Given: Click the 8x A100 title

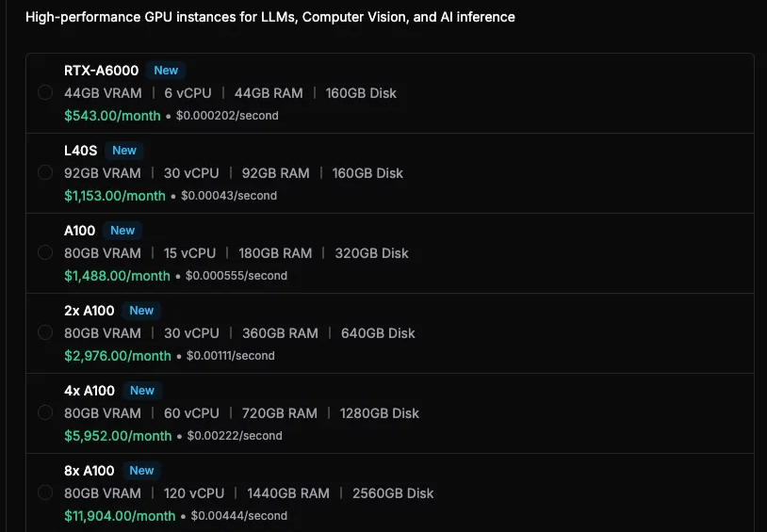Looking at the screenshot, I should tap(89, 471).
